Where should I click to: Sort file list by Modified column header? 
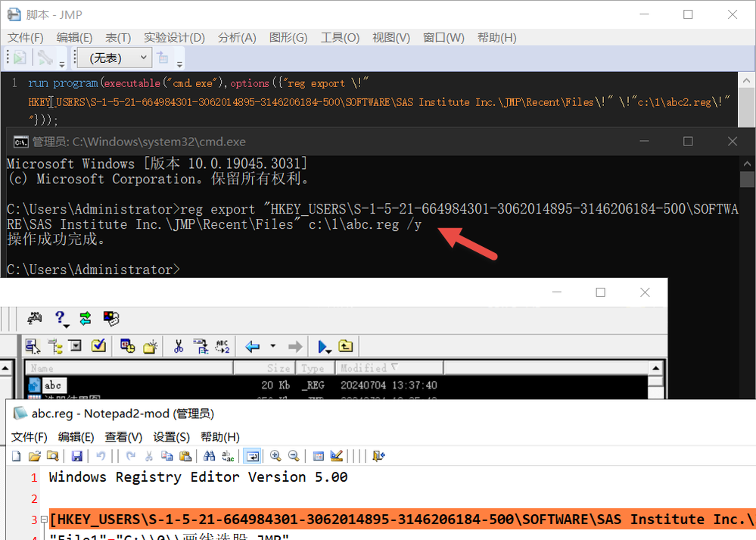tap(390, 368)
